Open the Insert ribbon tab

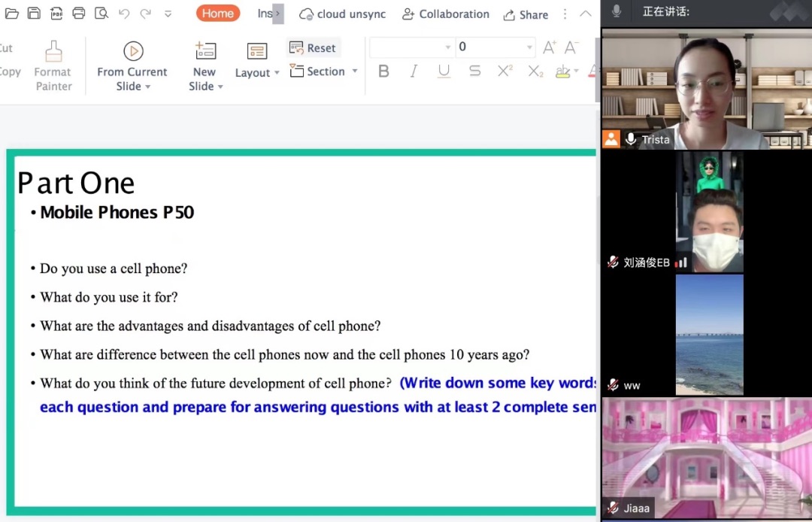[265, 14]
